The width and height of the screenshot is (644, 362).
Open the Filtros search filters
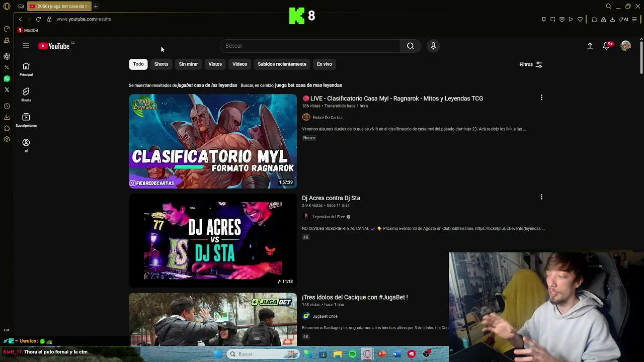531,64
